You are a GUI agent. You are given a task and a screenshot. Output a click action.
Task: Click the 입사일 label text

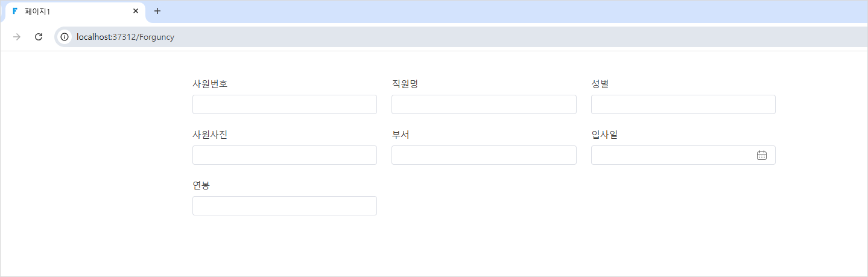604,135
